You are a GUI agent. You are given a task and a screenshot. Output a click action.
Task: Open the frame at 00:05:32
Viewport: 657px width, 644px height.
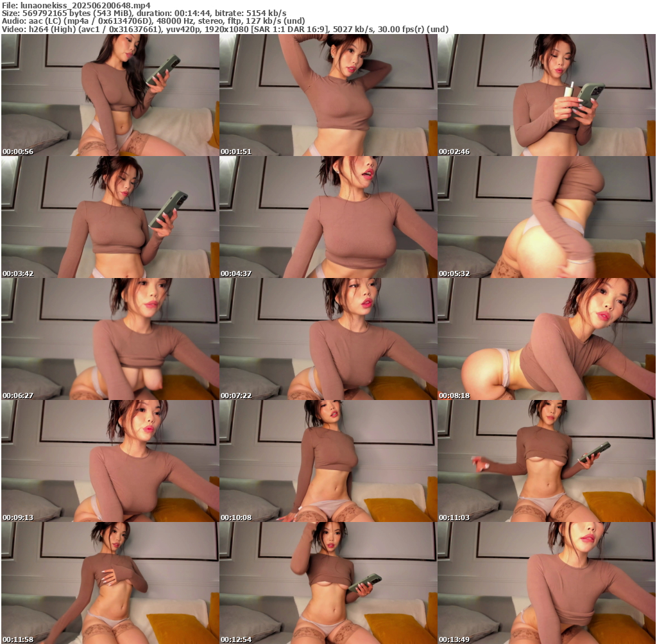(546, 217)
